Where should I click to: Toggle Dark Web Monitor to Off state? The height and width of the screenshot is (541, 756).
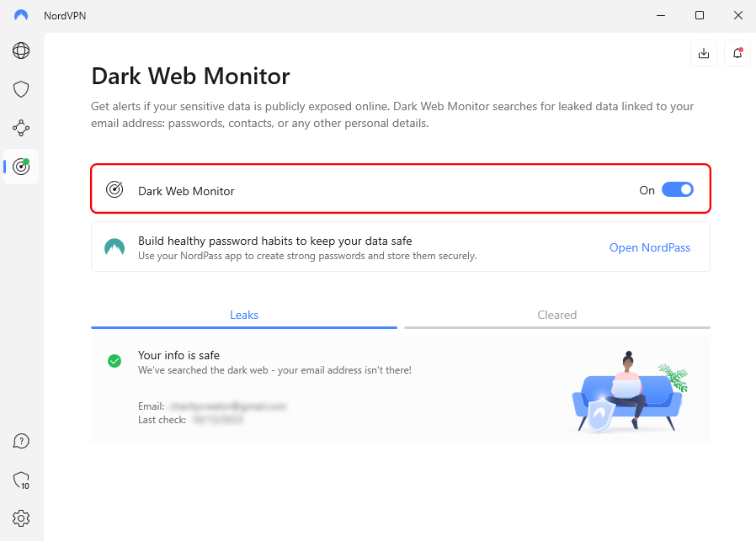tap(678, 189)
